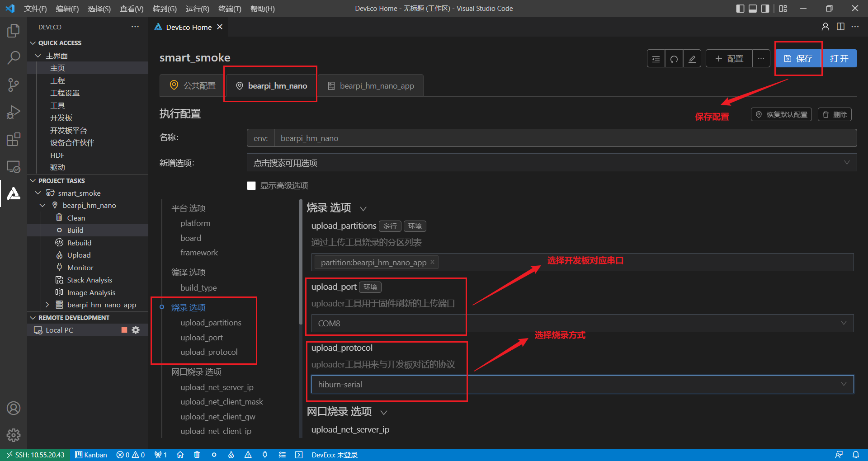Image resolution: width=868 pixels, height=461 pixels.
Task: Click the split editor icon in the tab bar
Action: (x=840, y=27)
